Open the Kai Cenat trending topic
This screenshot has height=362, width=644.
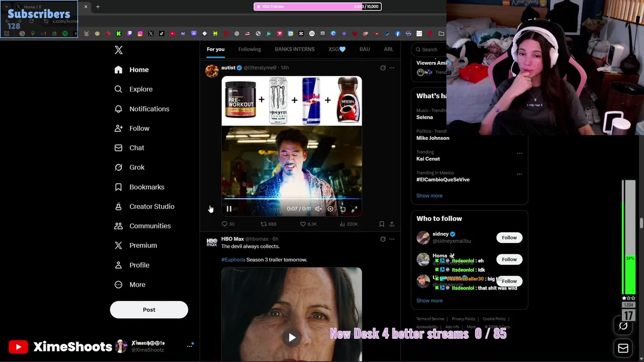coord(428,159)
